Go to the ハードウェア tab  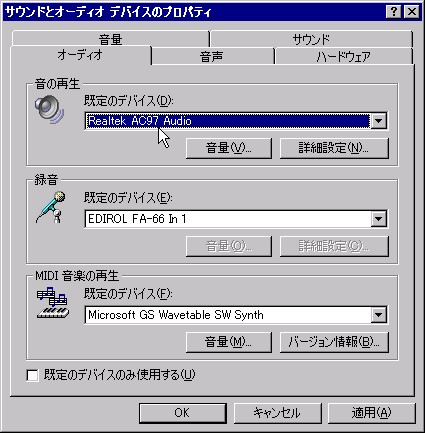tap(343, 56)
